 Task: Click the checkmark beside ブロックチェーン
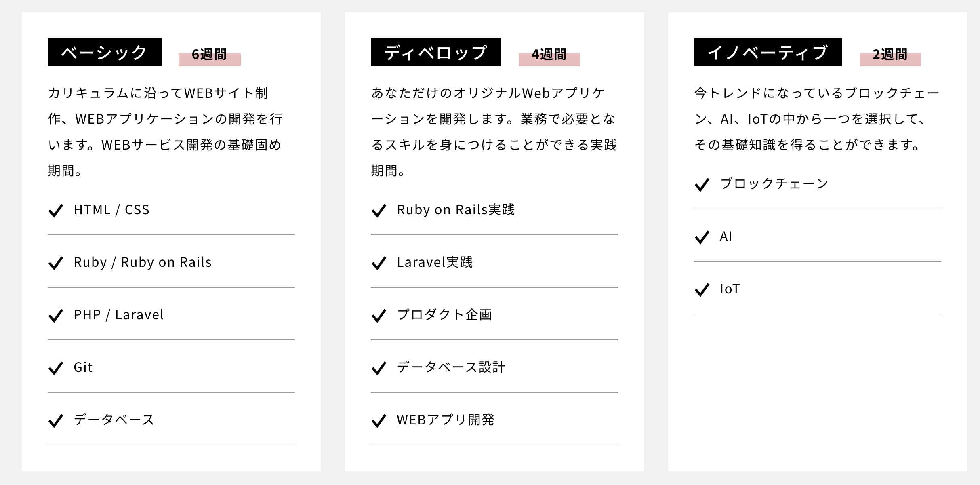coord(702,185)
